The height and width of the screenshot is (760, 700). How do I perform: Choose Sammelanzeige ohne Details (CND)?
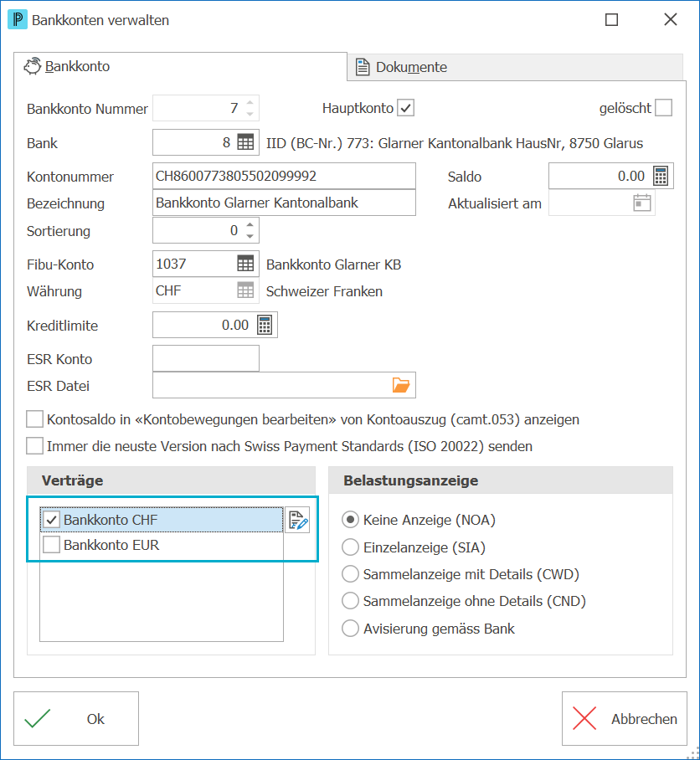tap(350, 601)
